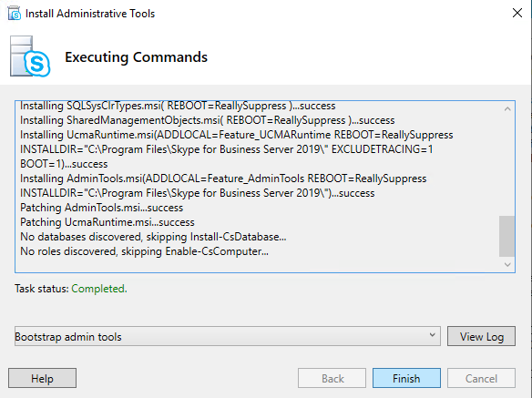Click the log scrollbar thumb

(x=506, y=236)
